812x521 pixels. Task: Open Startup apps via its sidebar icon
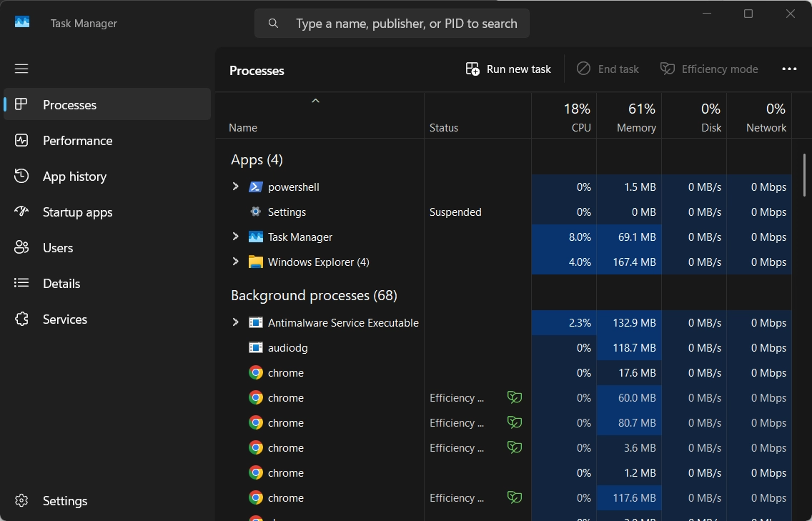(x=21, y=212)
